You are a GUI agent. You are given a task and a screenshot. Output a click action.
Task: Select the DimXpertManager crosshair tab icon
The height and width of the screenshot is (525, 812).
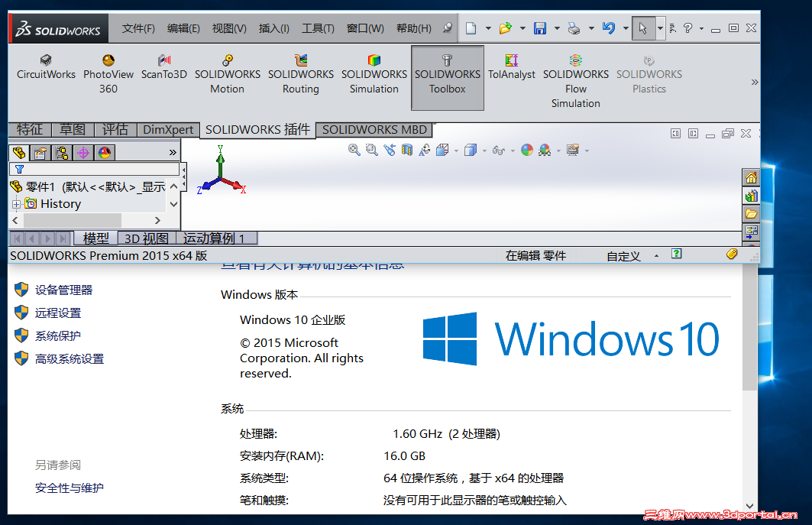pyautogui.click(x=83, y=153)
